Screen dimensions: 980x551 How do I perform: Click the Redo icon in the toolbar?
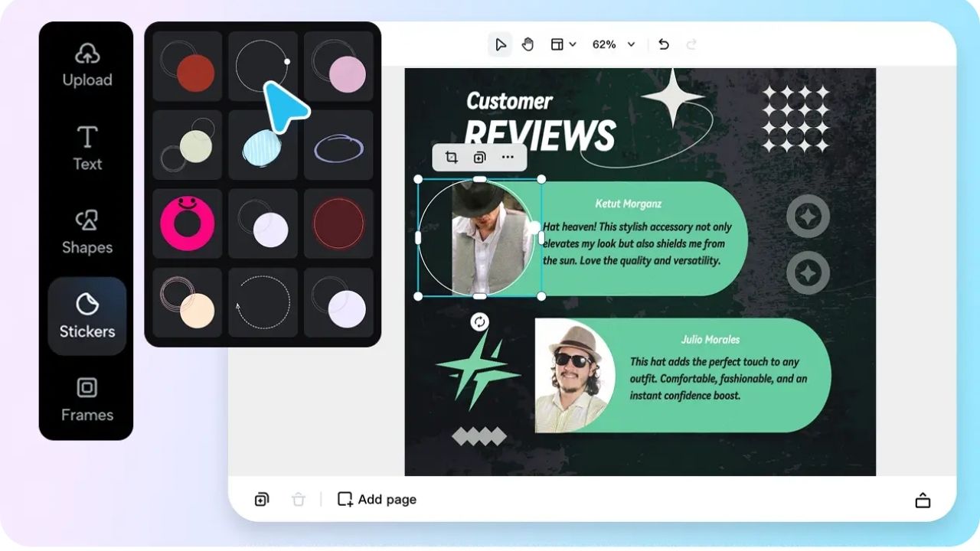coord(691,44)
